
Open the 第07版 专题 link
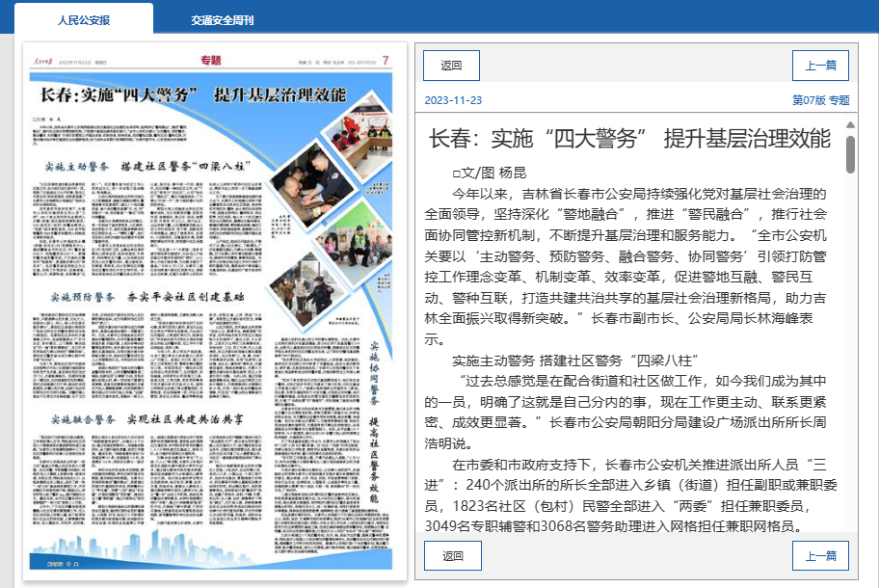[x=821, y=100]
